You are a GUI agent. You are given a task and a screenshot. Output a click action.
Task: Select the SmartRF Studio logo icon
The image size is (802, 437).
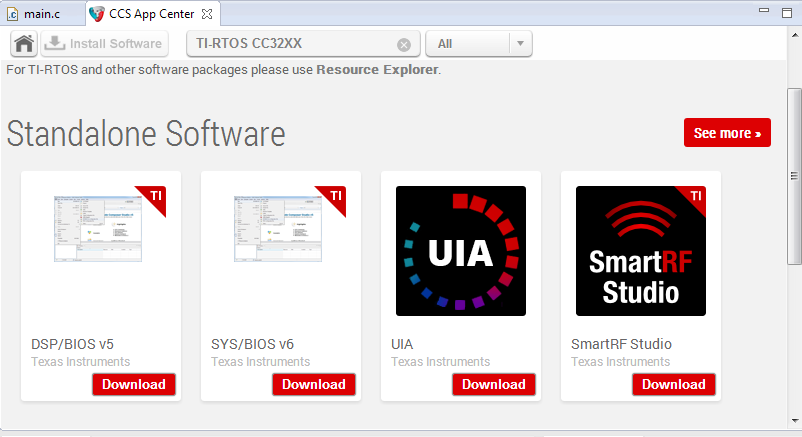point(641,251)
